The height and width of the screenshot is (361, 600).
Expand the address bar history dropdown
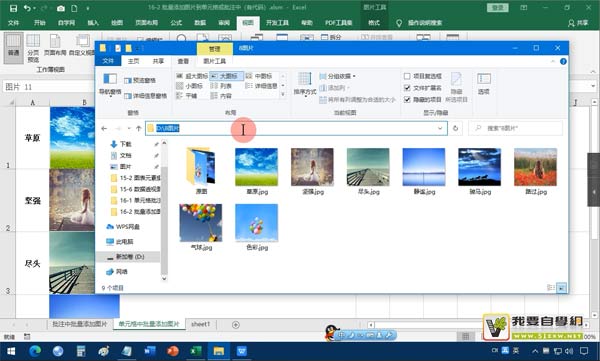(440, 129)
